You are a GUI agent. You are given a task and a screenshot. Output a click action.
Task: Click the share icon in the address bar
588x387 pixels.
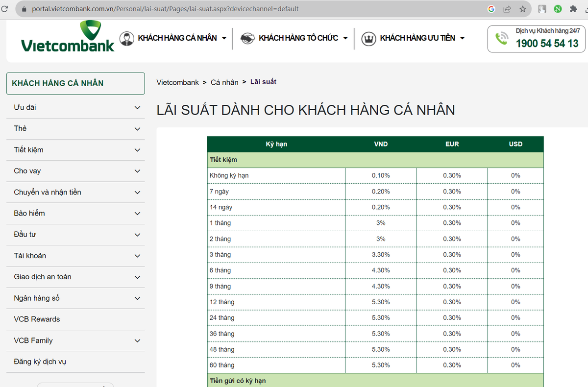pos(507,8)
